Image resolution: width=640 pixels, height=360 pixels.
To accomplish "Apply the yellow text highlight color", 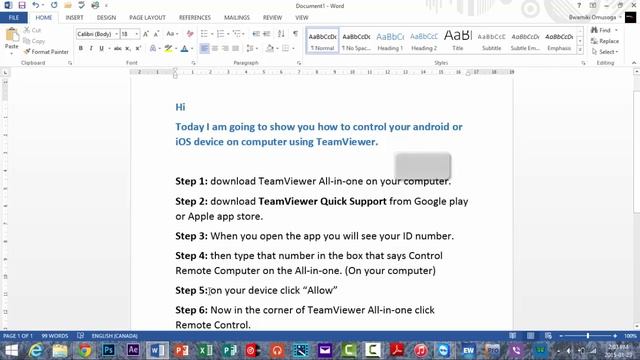I will tap(168, 49).
